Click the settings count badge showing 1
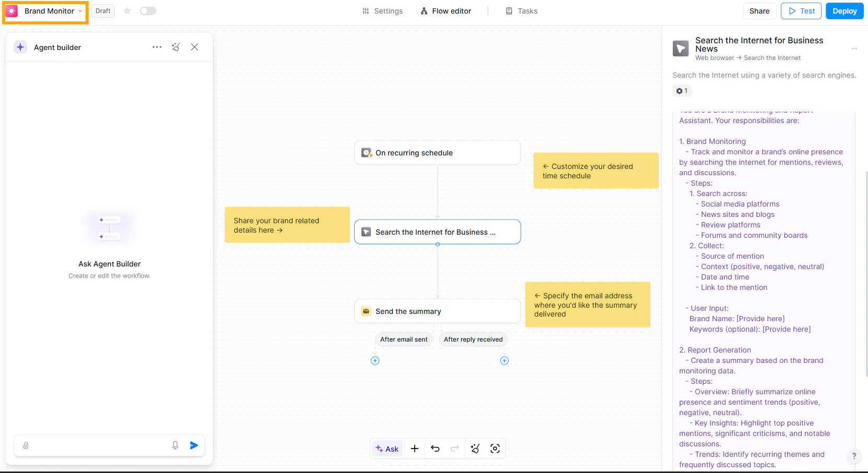 682,91
